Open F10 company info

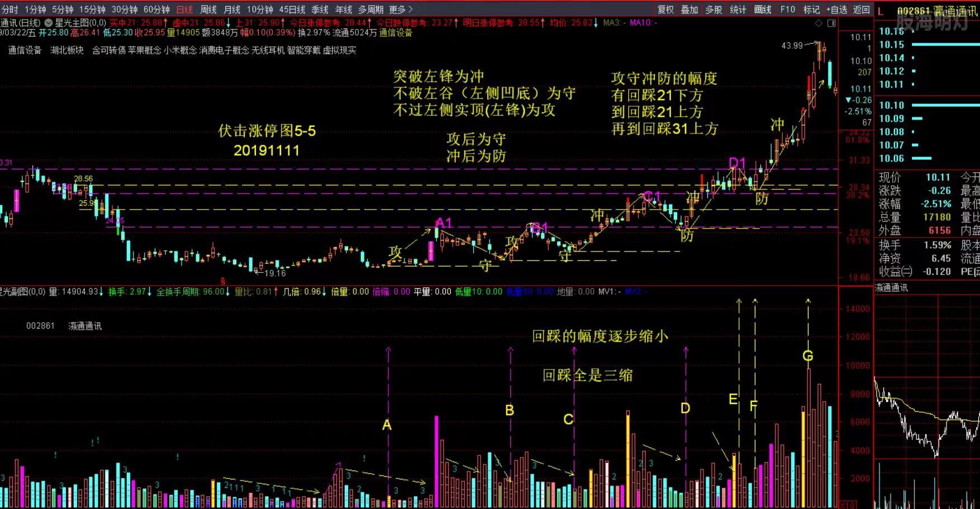pos(787,9)
